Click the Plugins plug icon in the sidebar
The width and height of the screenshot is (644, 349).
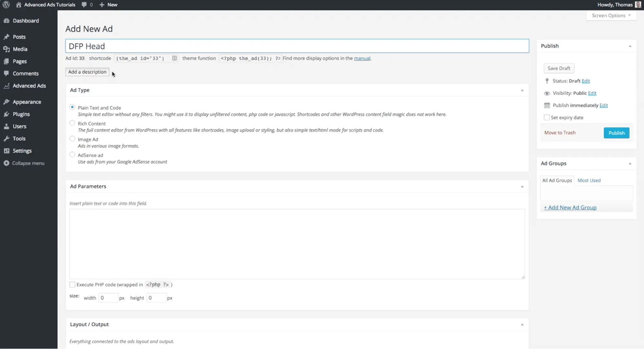coord(6,114)
